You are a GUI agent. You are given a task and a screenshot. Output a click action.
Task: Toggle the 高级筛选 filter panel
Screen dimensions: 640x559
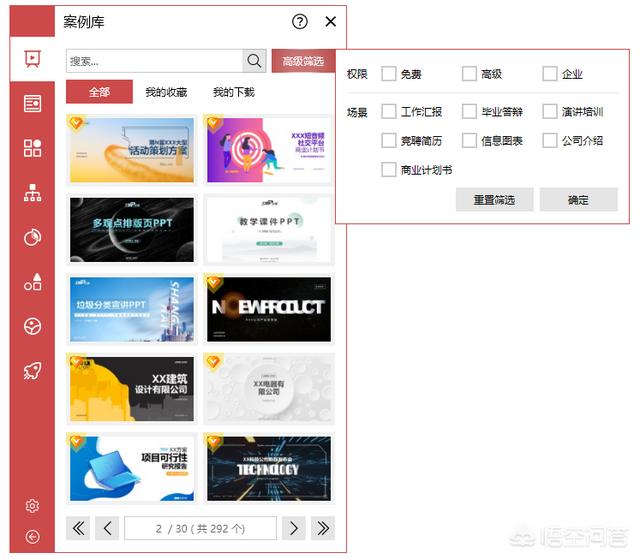[302, 61]
